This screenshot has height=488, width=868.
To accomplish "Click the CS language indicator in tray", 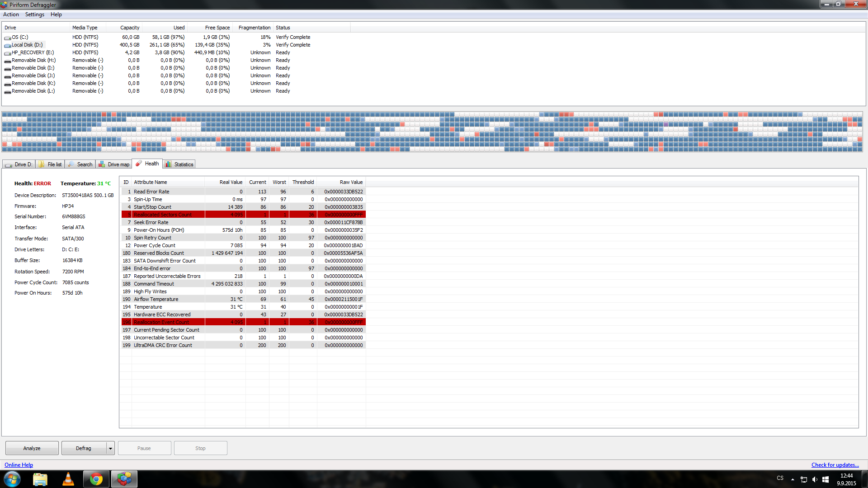I will [780, 478].
